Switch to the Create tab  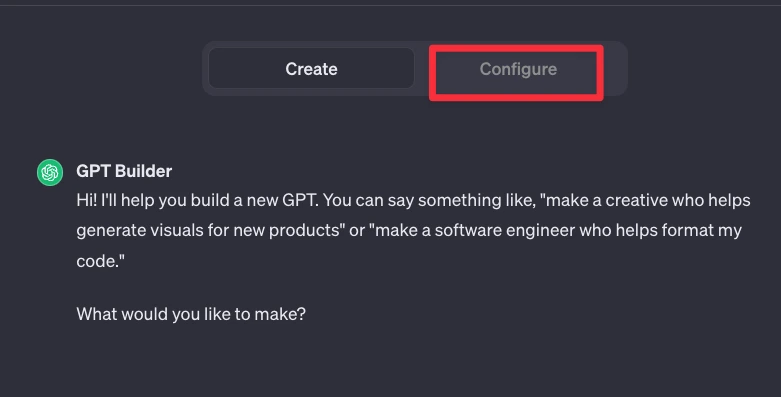click(x=311, y=69)
